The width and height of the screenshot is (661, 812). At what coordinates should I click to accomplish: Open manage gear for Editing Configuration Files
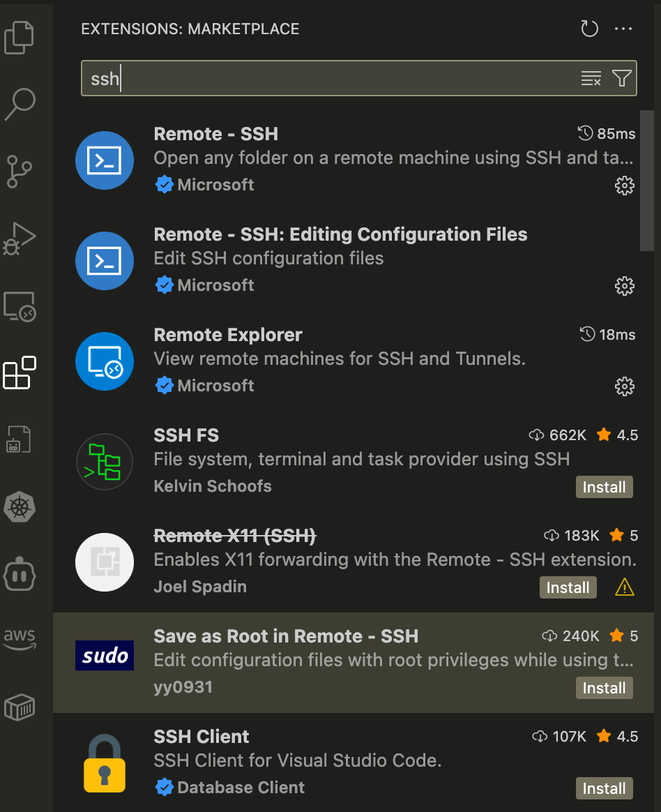(x=624, y=286)
